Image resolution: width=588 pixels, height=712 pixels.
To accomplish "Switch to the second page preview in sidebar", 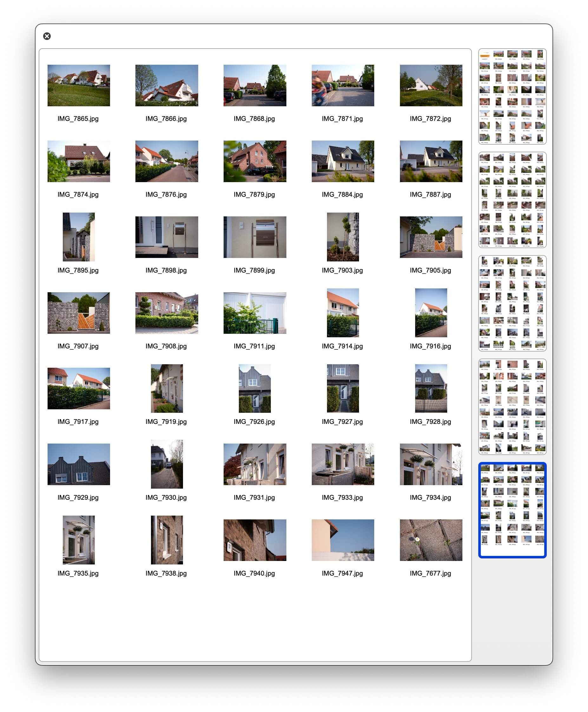I will click(512, 200).
